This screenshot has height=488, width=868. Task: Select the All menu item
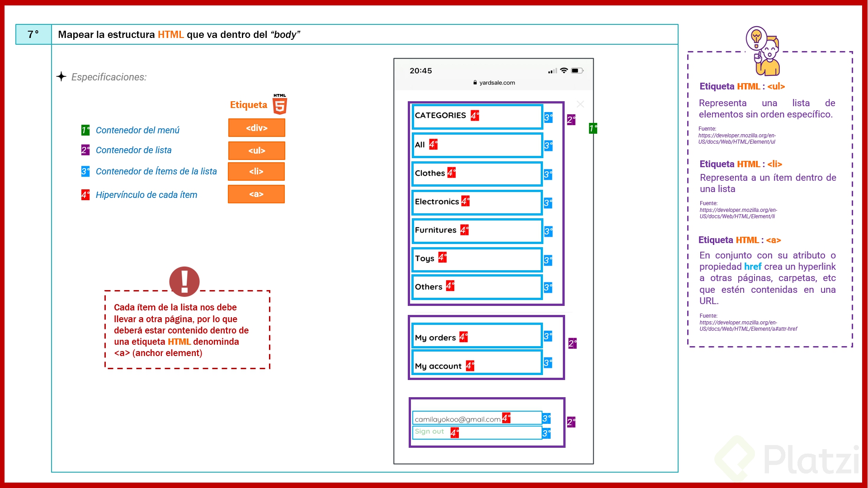420,145
